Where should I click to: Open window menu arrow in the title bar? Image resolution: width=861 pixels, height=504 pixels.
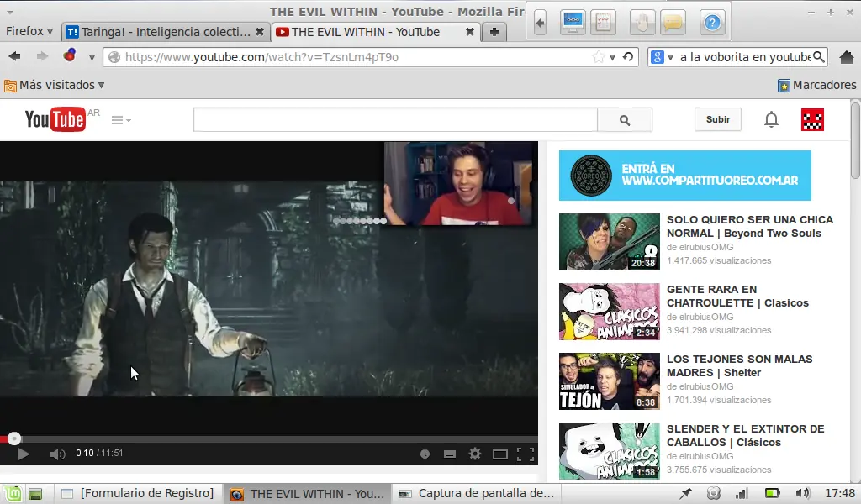(x=10, y=12)
